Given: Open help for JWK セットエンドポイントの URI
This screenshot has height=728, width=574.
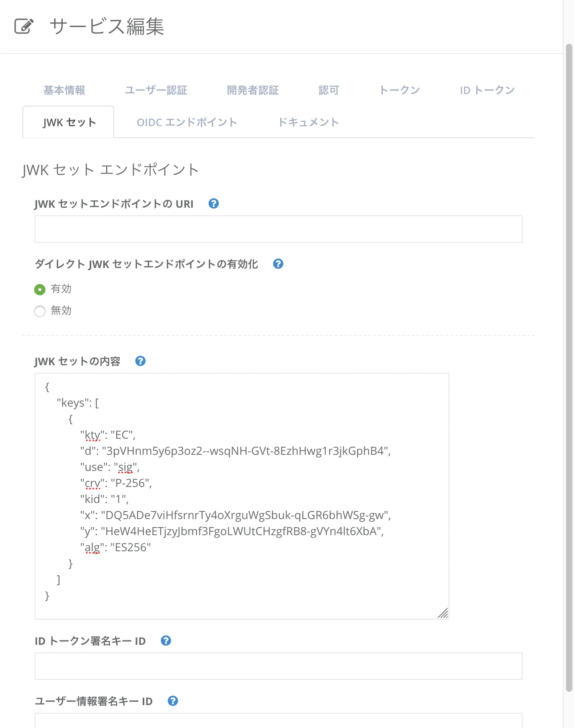Looking at the screenshot, I should coord(213,204).
